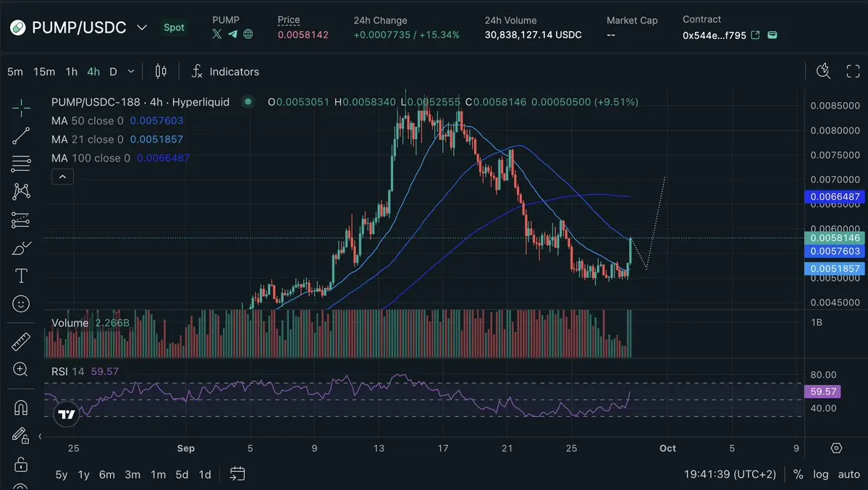This screenshot has width=868, height=490.
Task: Toggle log scale mode
Action: click(820, 475)
